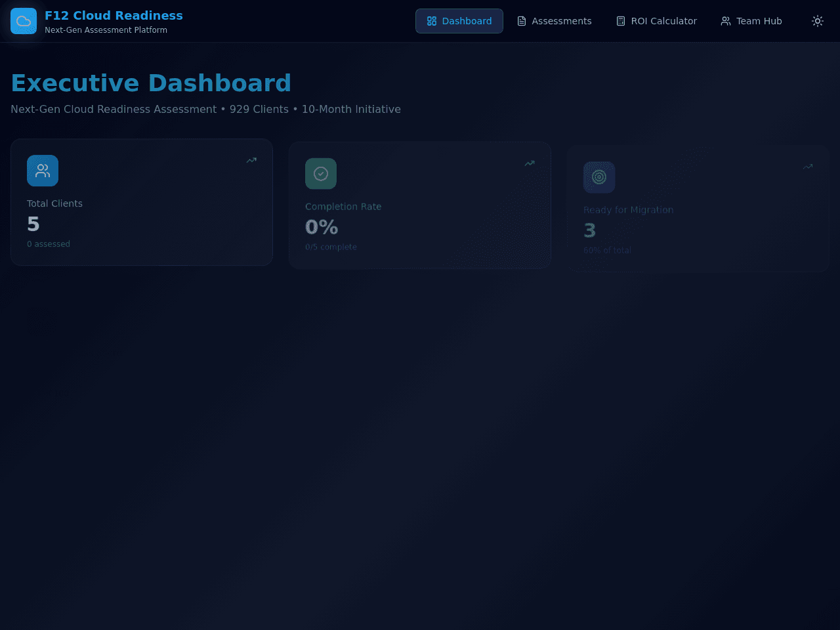Click the "Next-Gen Assessment Platform" subtitle
The width and height of the screenshot is (840, 630).
click(106, 30)
